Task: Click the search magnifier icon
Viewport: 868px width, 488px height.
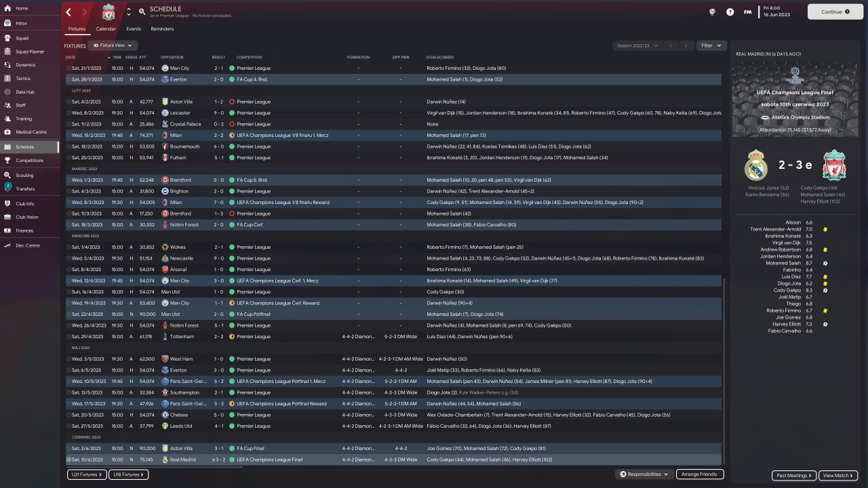Action: (x=142, y=12)
